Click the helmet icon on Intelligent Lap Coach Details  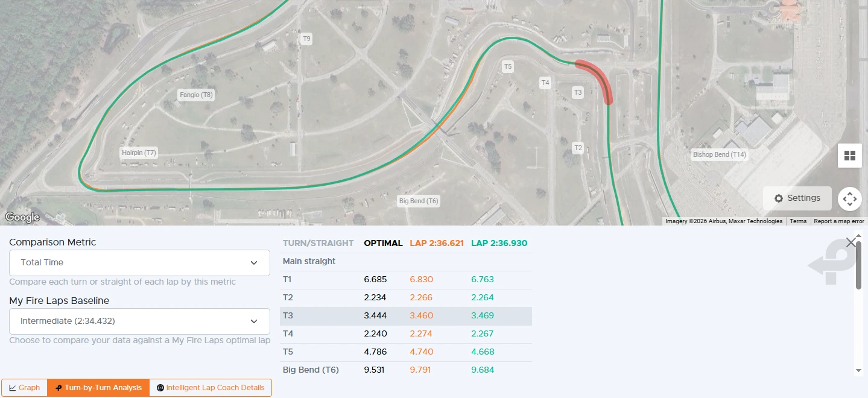(x=159, y=387)
